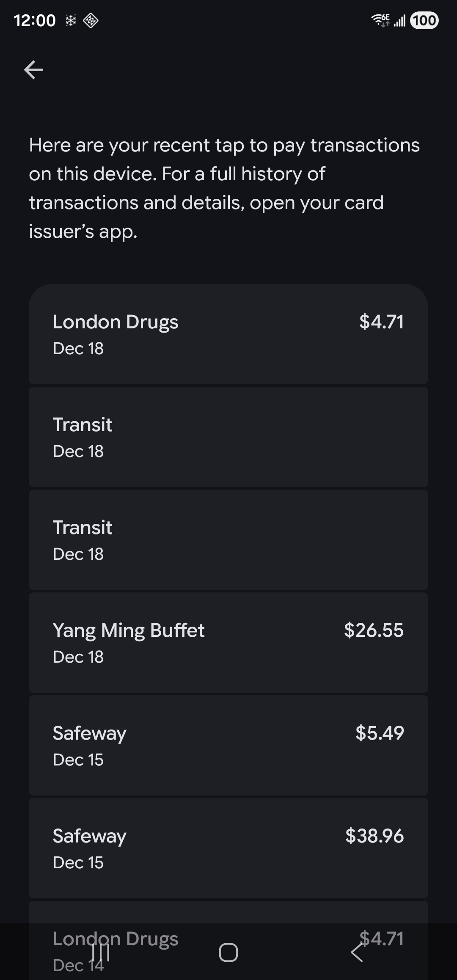Screen dimensions: 457x980
Task: Tap the 12:00 clock in status bar
Action: pyautogui.click(x=35, y=20)
